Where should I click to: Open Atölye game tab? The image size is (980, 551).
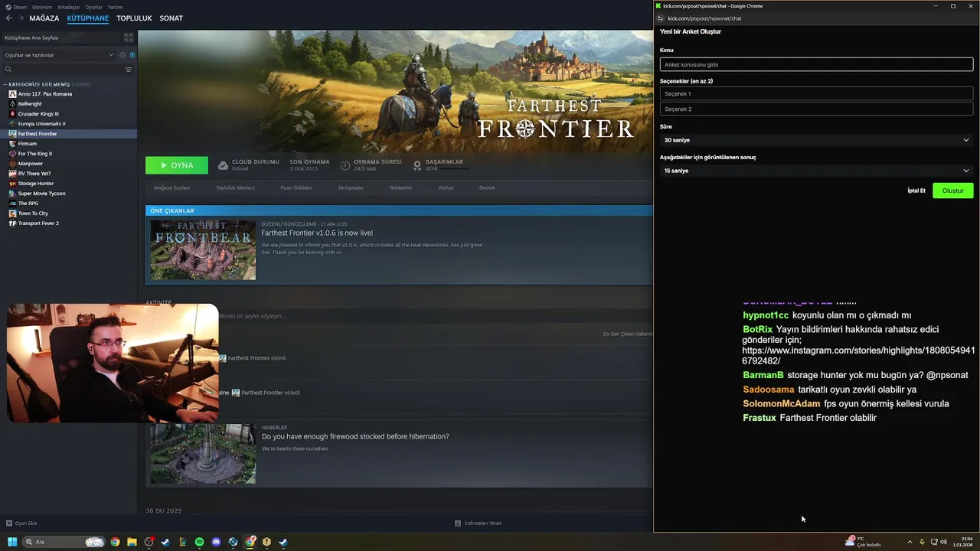(x=446, y=187)
